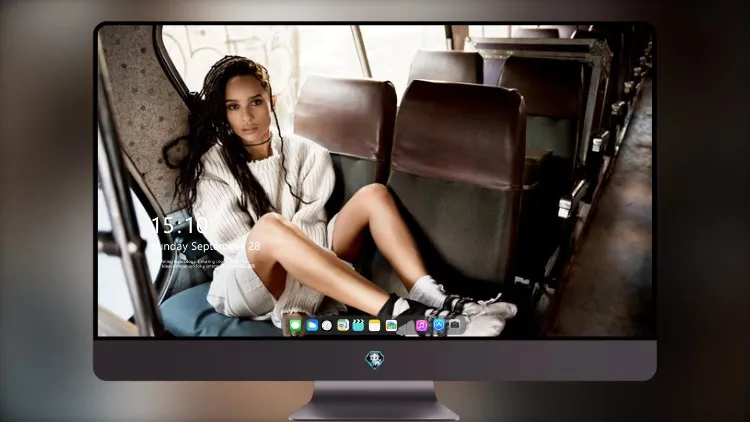Open the blue App Store icon
This screenshot has width=750, height=422.
(439, 326)
